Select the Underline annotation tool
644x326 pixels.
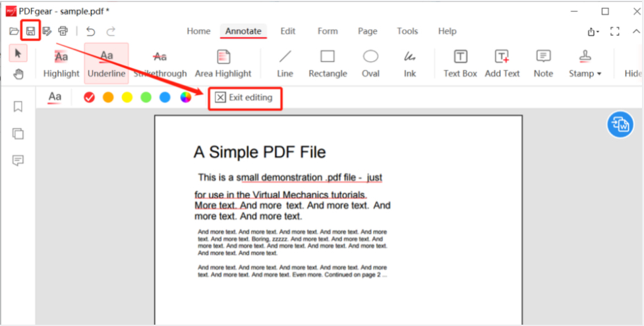(x=106, y=64)
